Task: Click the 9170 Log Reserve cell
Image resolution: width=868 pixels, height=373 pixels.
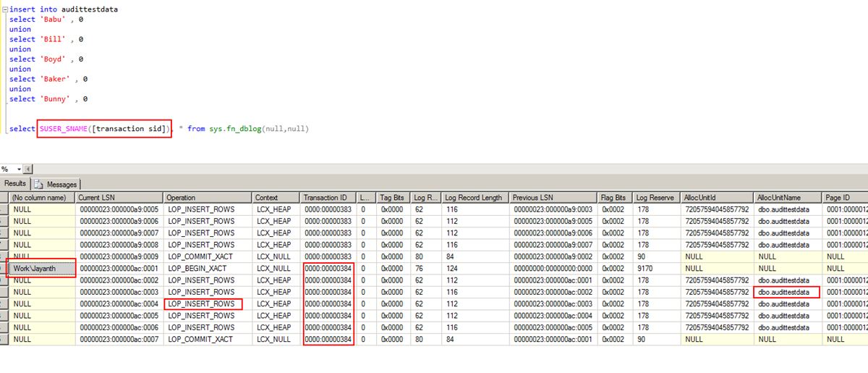Action: point(657,268)
